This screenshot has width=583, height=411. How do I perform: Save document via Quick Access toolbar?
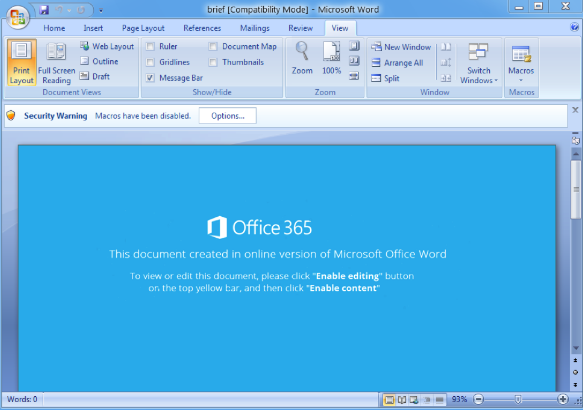[x=44, y=10]
